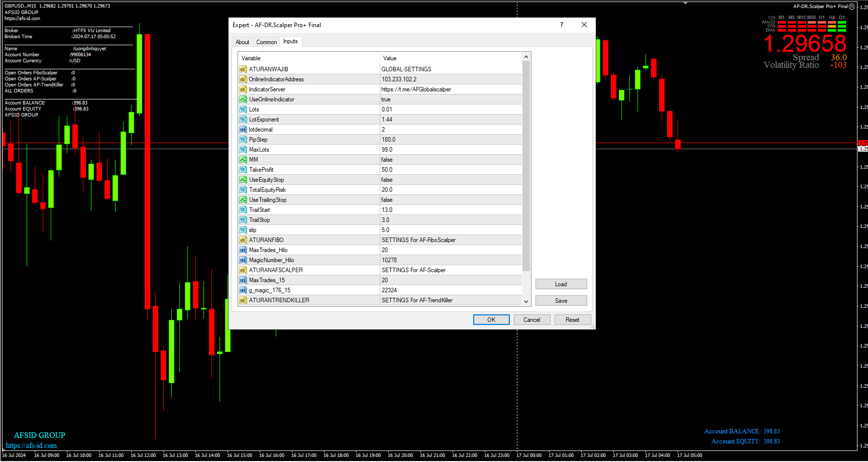Click the double-type icon beside MaxLots
The image size is (868, 462).
(x=243, y=150)
